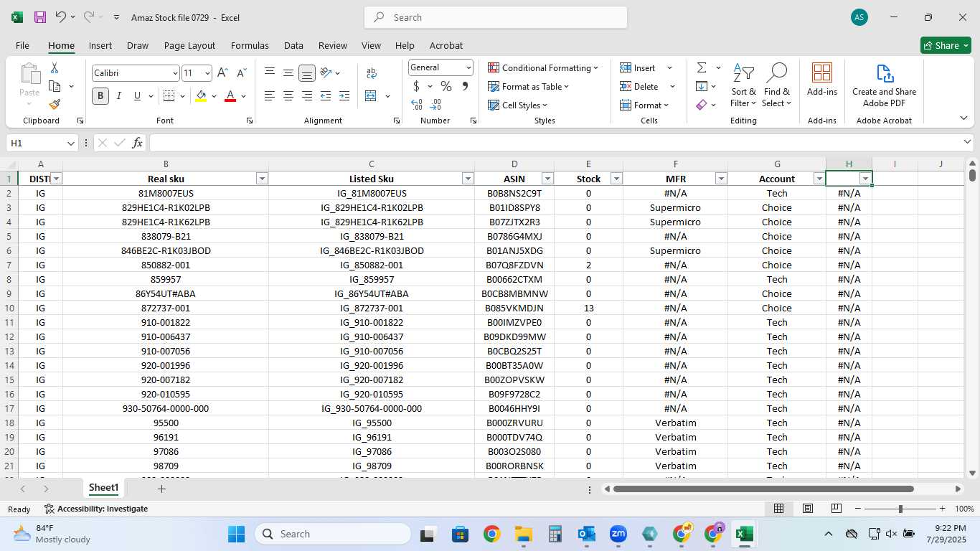Switch to the Insert ribbon tab
Screen dimensions: 980x551
point(100,45)
